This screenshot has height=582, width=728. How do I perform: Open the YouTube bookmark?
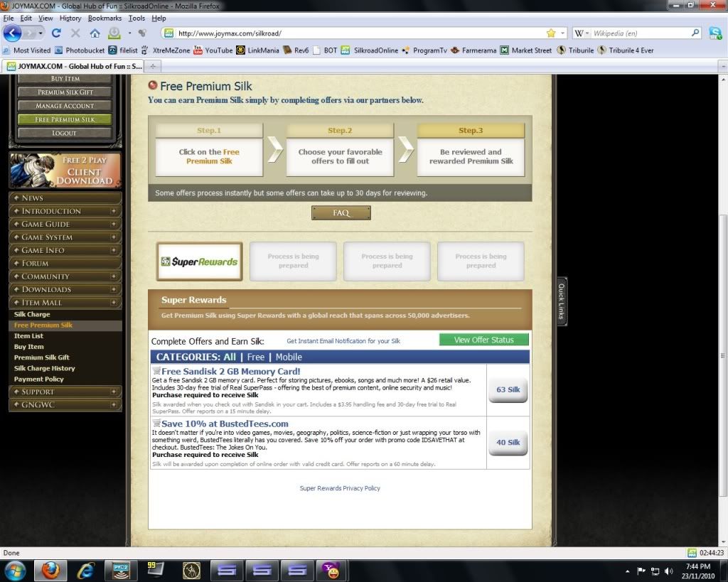click(213, 50)
